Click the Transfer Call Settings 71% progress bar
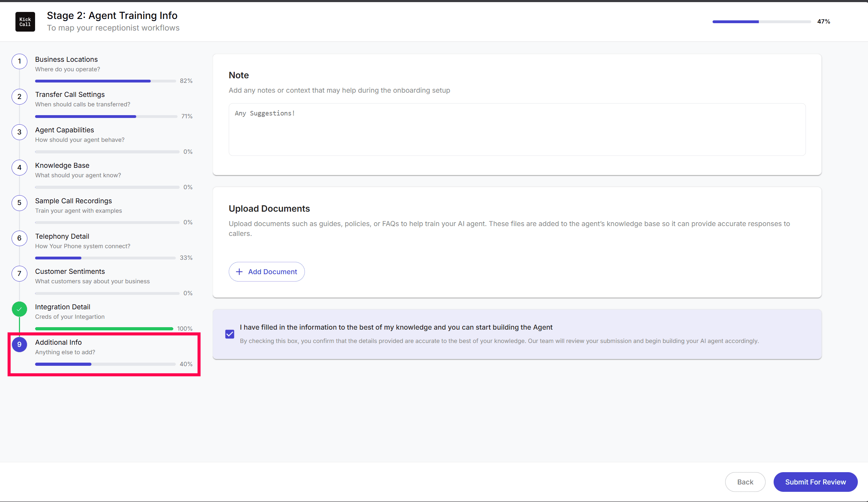The height and width of the screenshot is (502, 868). click(106, 117)
